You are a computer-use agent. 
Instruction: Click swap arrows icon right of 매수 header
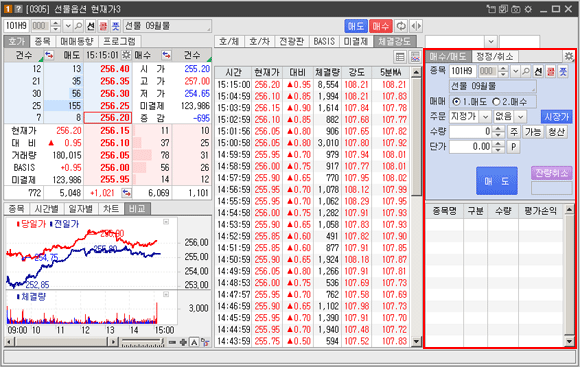point(166,55)
